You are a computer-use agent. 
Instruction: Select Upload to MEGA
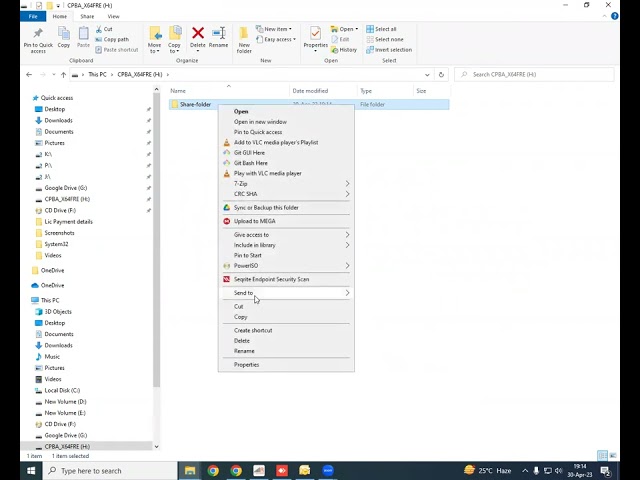tap(286, 221)
